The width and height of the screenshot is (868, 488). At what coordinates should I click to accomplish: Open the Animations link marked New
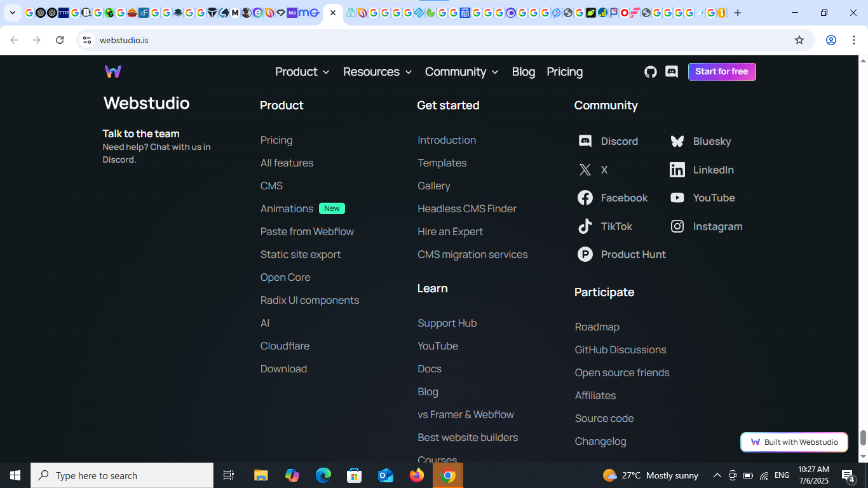click(x=287, y=208)
